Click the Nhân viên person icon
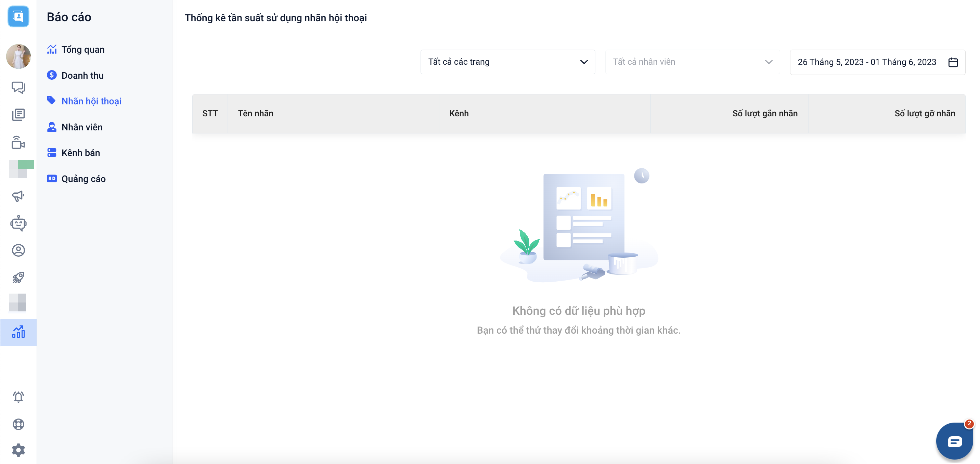The height and width of the screenshot is (464, 980). [52, 127]
